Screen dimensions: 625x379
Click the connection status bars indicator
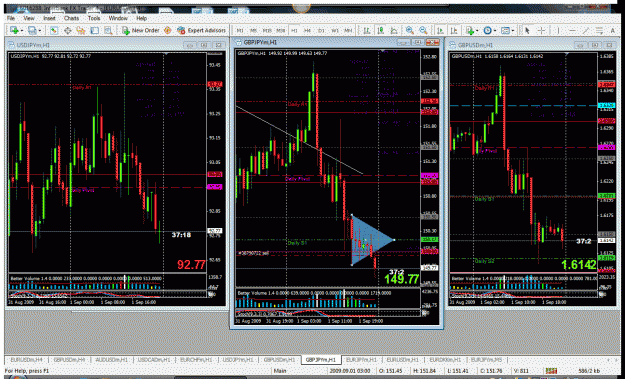[x=552, y=371]
